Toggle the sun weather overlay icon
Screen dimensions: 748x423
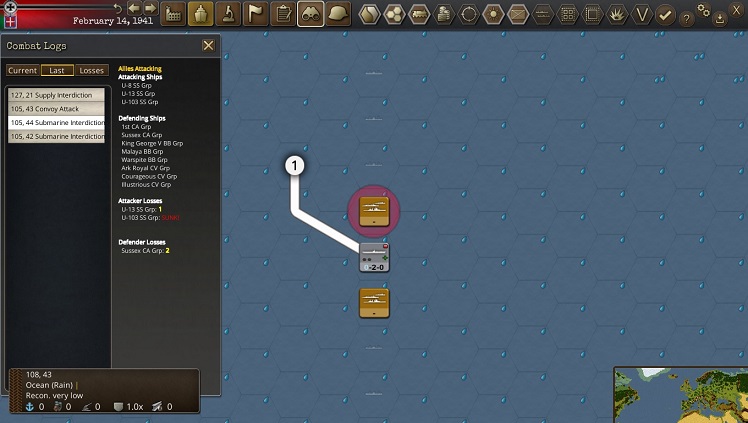(493, 14)
